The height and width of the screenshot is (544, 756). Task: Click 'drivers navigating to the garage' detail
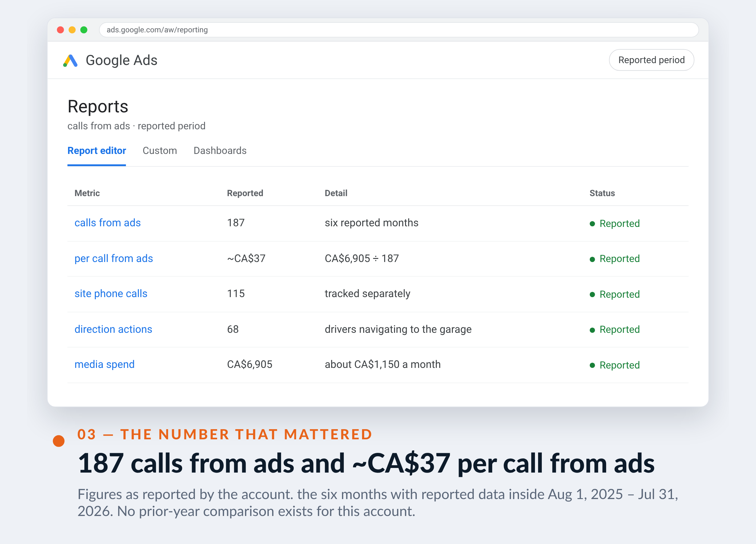coord(398,329)
